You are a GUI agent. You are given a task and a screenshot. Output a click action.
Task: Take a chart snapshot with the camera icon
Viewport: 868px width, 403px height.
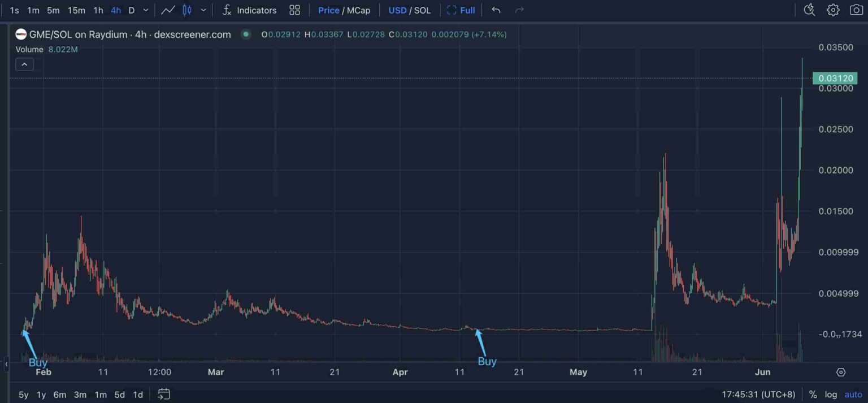[857, 10]
